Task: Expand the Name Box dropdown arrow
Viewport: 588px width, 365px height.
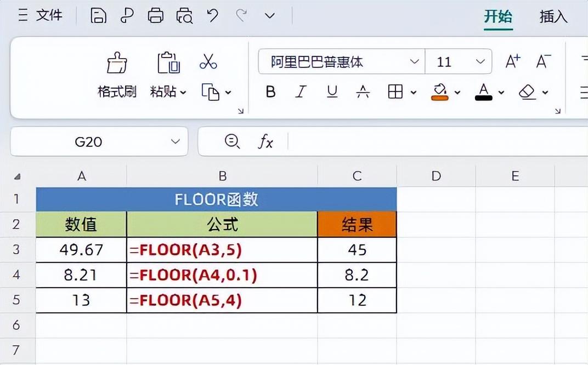Action: (x=175, y=141)
